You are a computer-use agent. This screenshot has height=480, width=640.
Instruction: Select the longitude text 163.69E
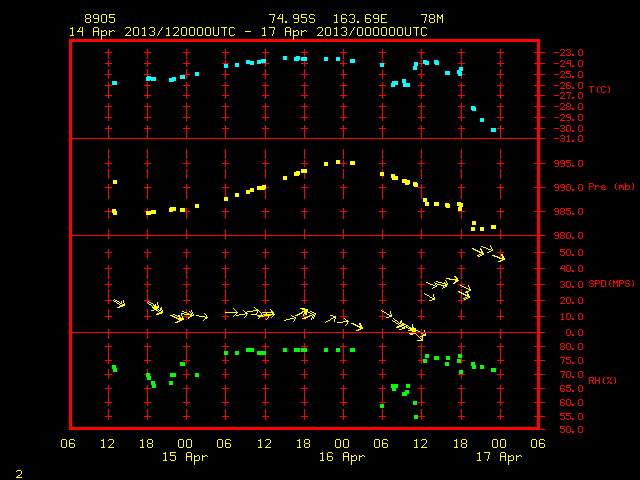(360, 19)
